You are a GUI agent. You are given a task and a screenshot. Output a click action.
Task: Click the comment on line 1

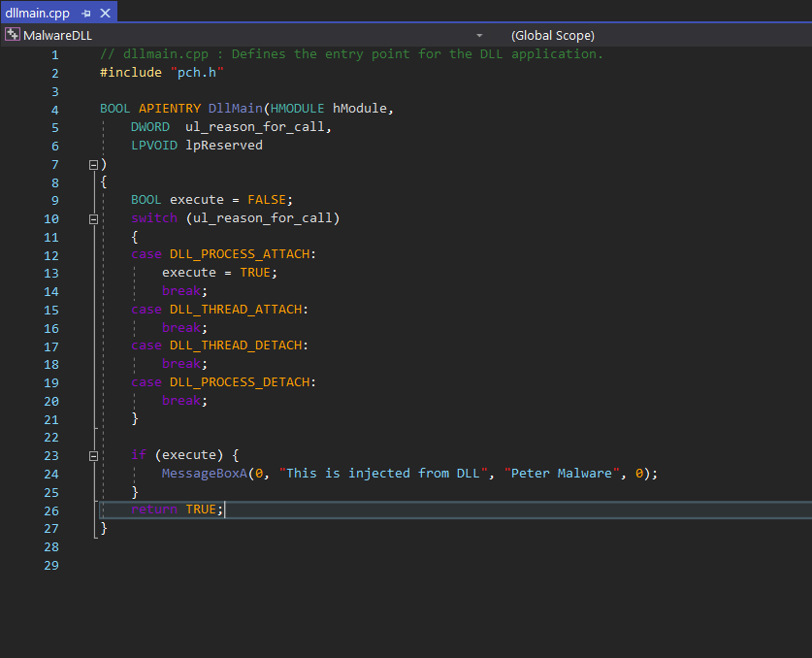click(351, 54)
